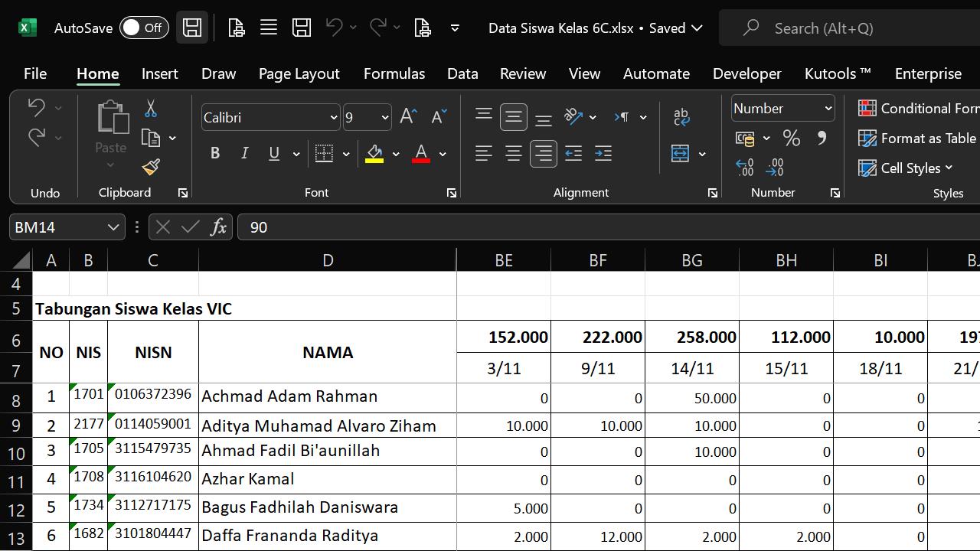This screenshot has width=980, height=551.
Task: Click the Insert Function fx icon
Action: [218, 227]
